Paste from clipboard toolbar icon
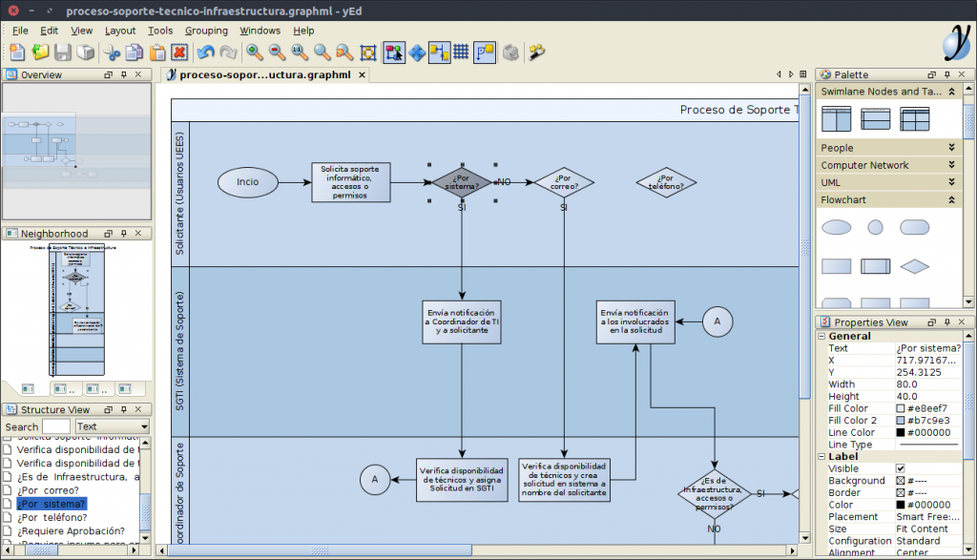Image resolution: width=977 pixels, height=560 pixels. (157, 53)
